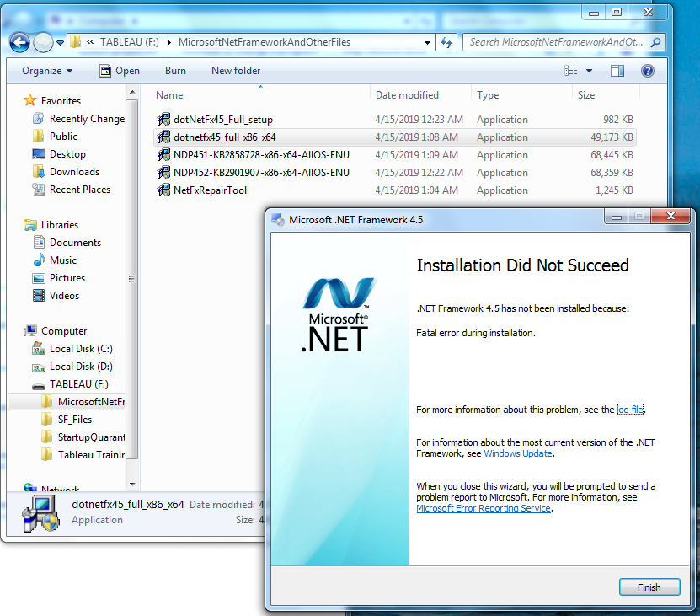This screenshot has height=616, width=700.
Task: Create a new folder via the New folder button
Action: (x=236, y=71)
